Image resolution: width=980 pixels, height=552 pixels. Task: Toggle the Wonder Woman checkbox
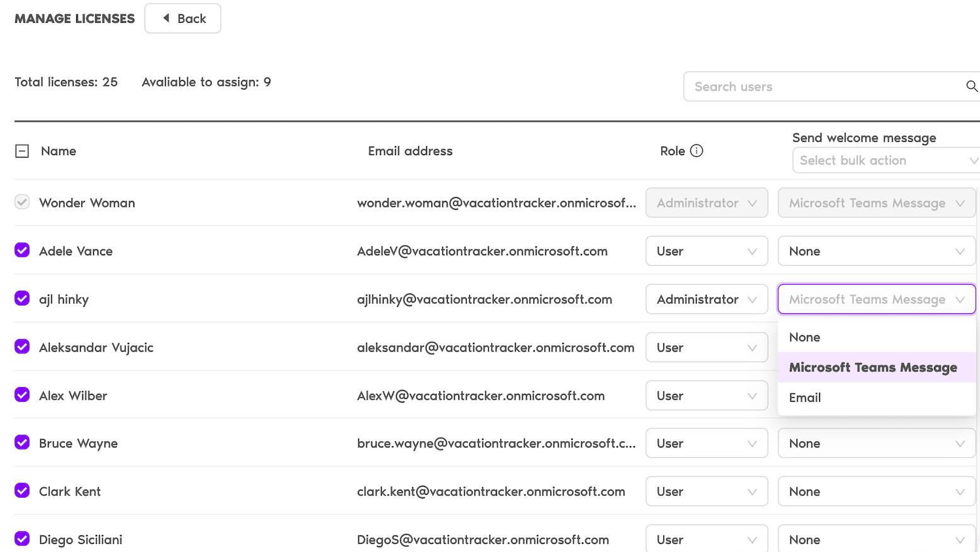pos(22,202)
